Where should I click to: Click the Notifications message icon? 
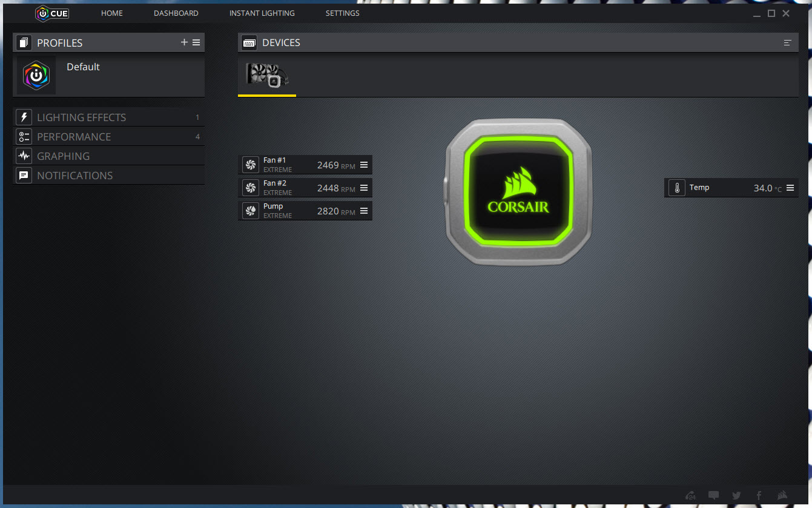tap(24, 175)
